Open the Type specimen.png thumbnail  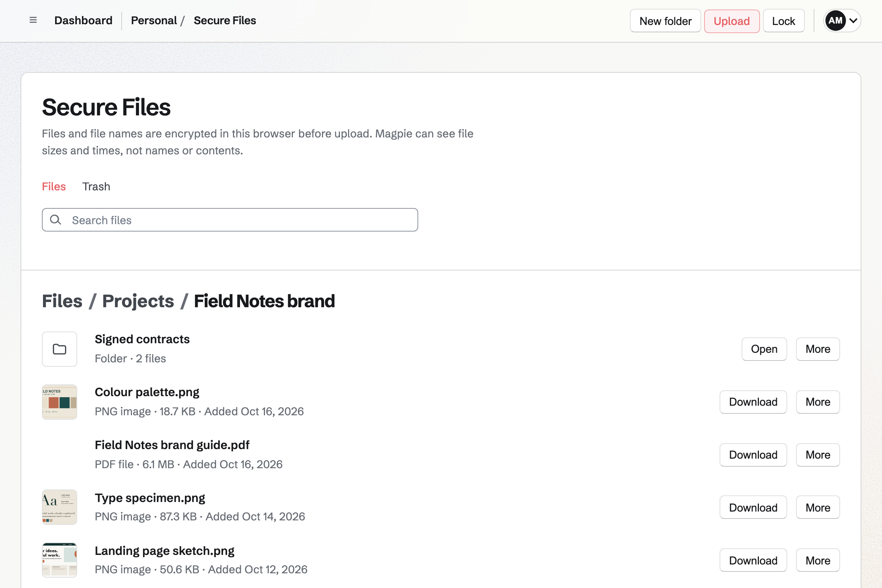click(59, 507)
